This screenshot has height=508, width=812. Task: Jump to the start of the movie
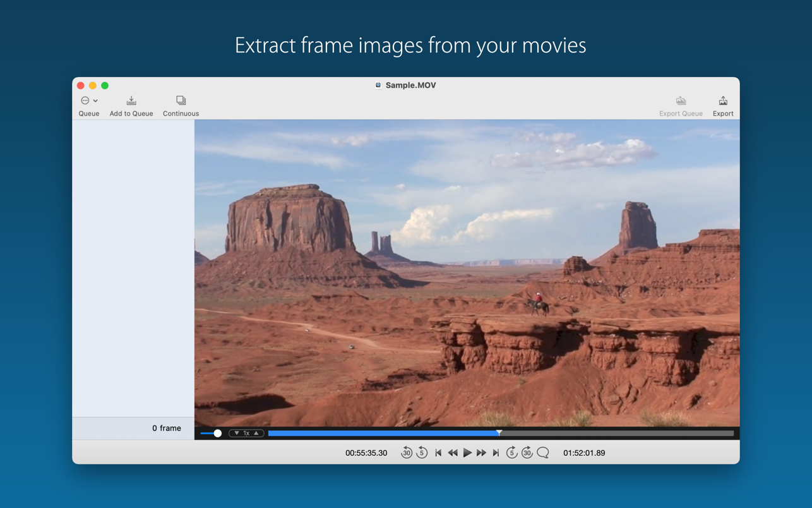438,453
